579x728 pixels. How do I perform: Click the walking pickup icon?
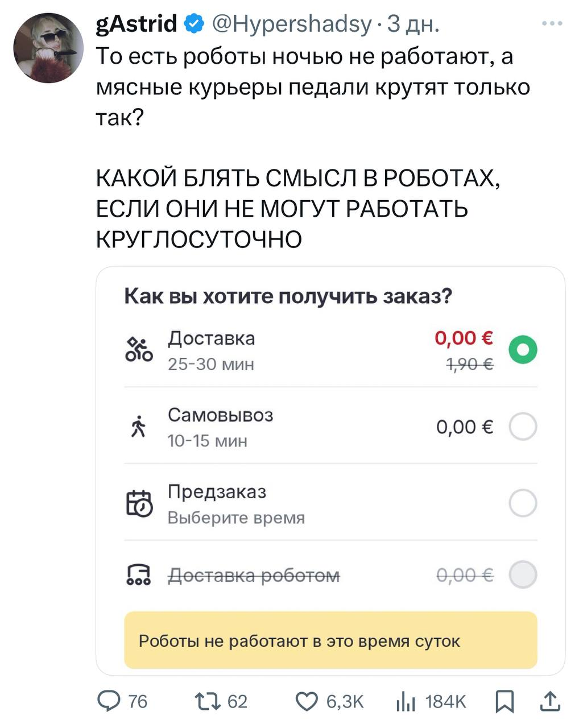pos(138,427)
